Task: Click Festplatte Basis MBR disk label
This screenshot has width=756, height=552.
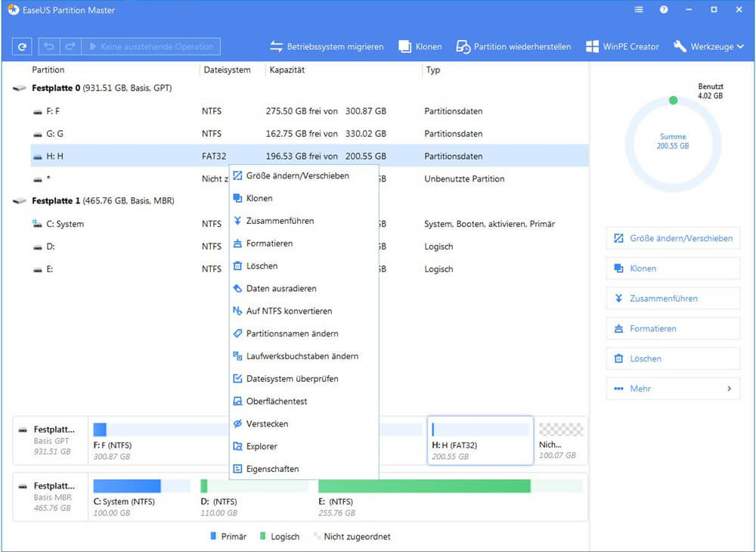Action: [50, 497]
